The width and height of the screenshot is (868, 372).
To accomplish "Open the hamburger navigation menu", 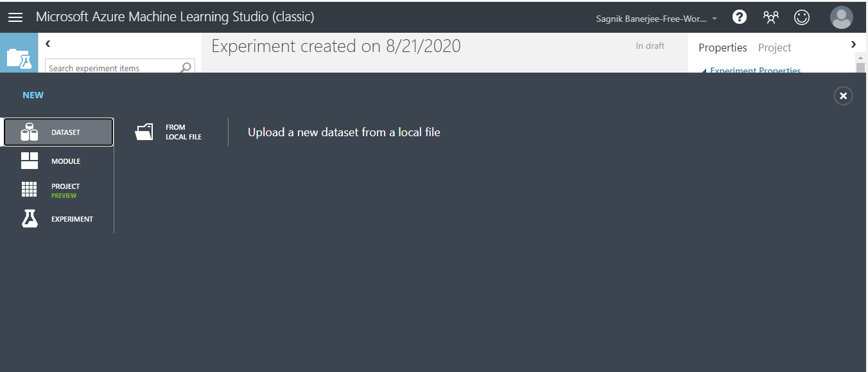I will (15, 17).
